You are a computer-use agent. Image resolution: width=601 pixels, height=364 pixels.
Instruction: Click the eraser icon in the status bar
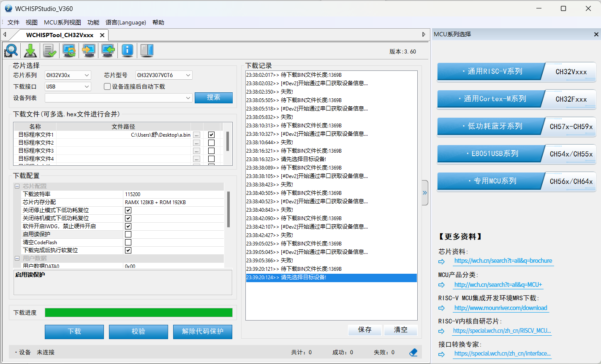tap(413, 352)
